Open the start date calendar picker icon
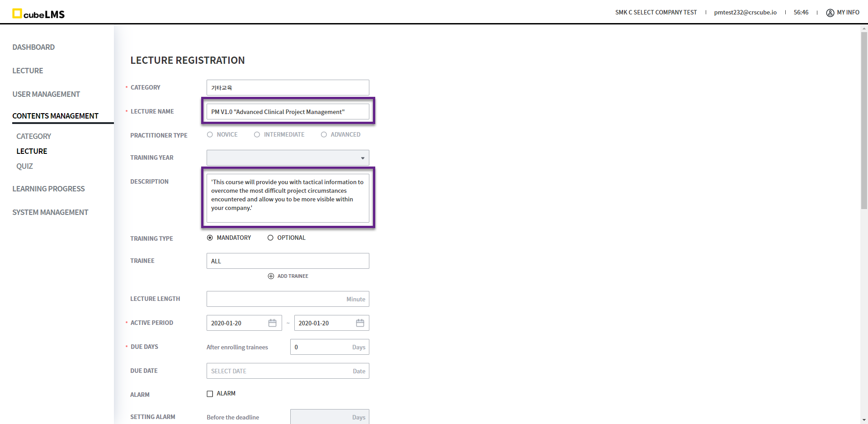868x424 pixels. [x=272, y=323]
